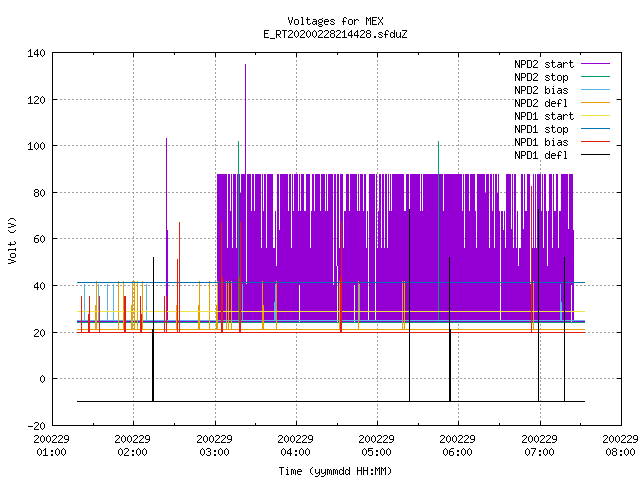
Task: Click the 200229 07:00 time tick label
Action: (539, 446)
